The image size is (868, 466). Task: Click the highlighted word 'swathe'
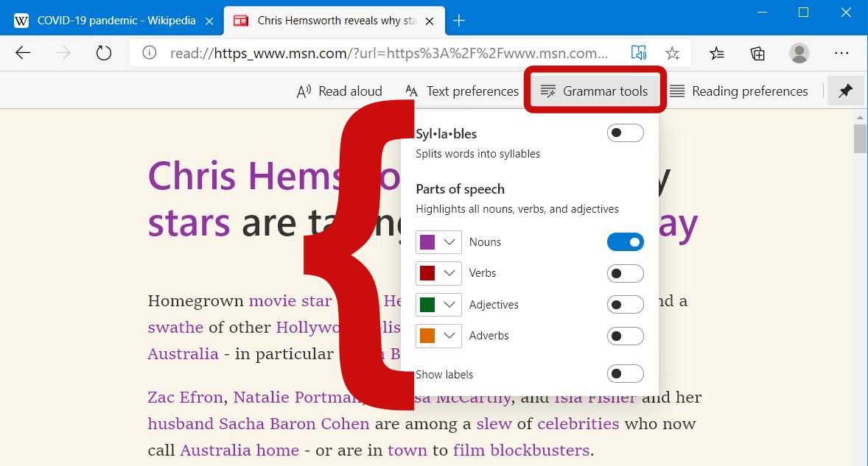tap(175, 328)
